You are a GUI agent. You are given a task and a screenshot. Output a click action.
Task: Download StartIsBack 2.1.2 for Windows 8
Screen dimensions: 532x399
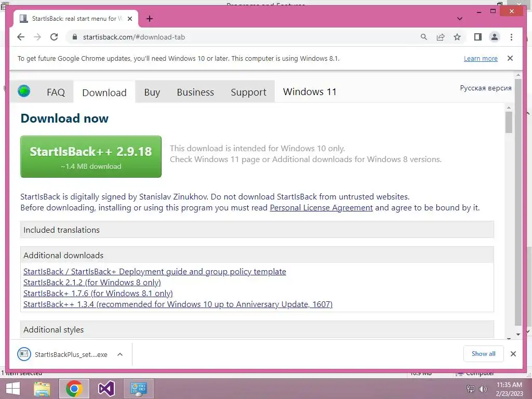[92, 282]
